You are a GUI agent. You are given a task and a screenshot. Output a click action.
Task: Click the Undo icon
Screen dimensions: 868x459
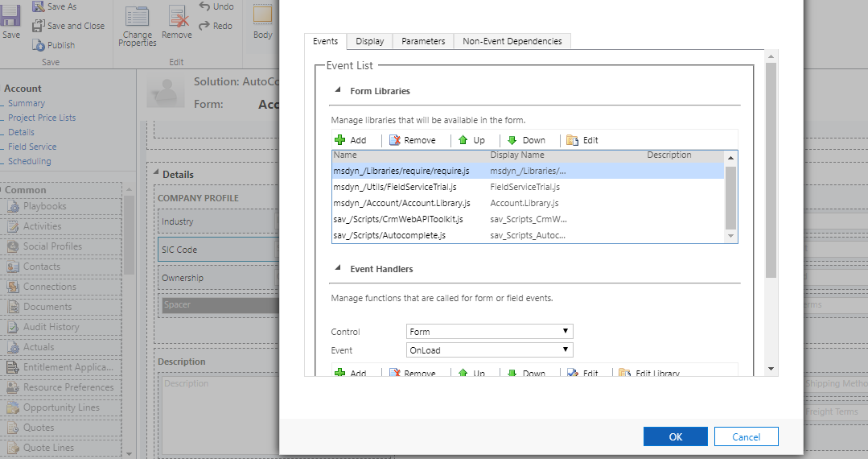[x=204, y=6]
